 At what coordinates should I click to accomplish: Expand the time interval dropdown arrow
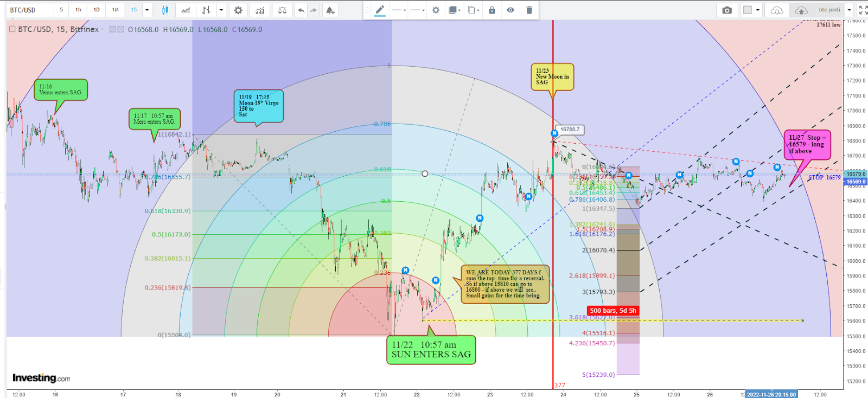[147, 10]
